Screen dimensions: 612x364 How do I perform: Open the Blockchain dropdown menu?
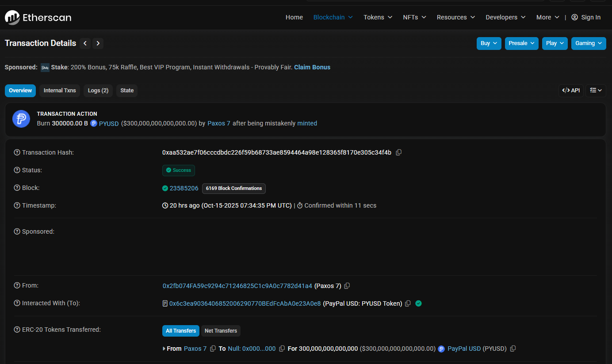click(333, 17)
